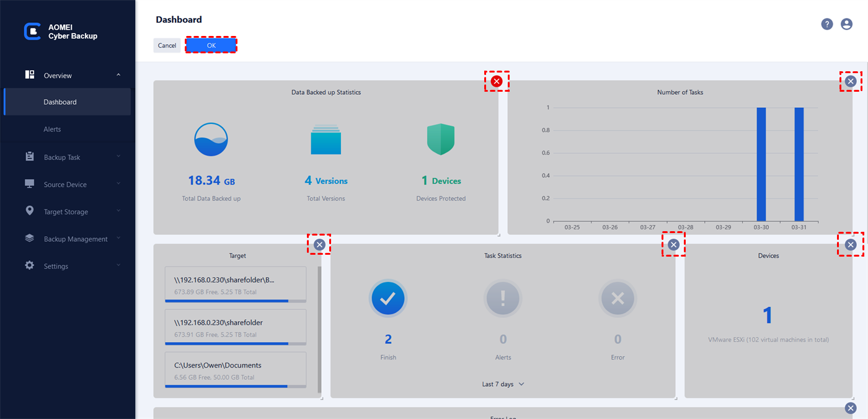Click the Target Storage location pin icon

30,211
